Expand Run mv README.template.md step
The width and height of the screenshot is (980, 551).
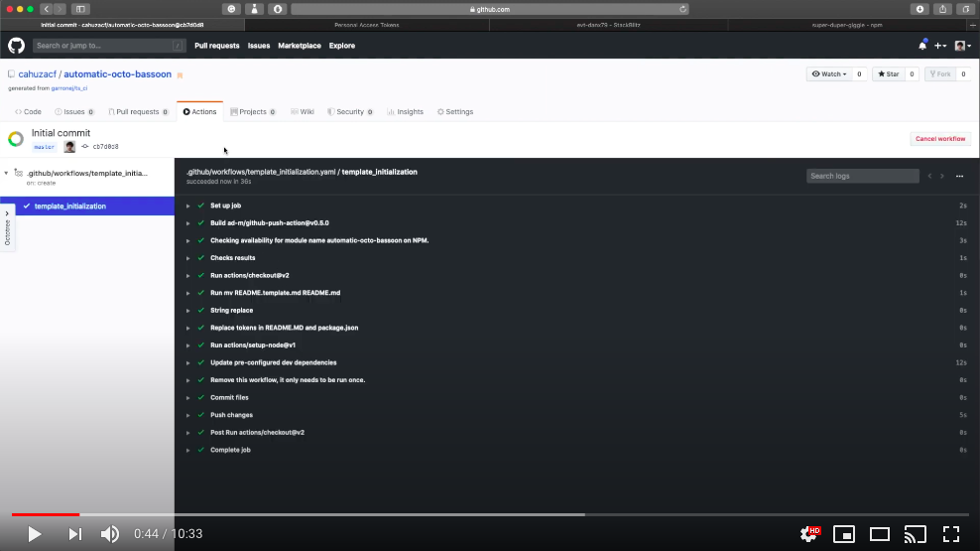[x=187, y=293]
